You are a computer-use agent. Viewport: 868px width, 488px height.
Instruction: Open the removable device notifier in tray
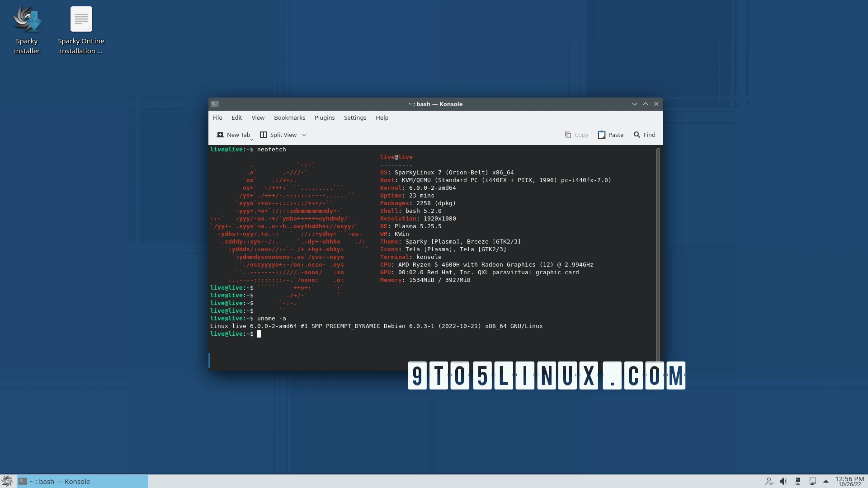pos(798,482)
